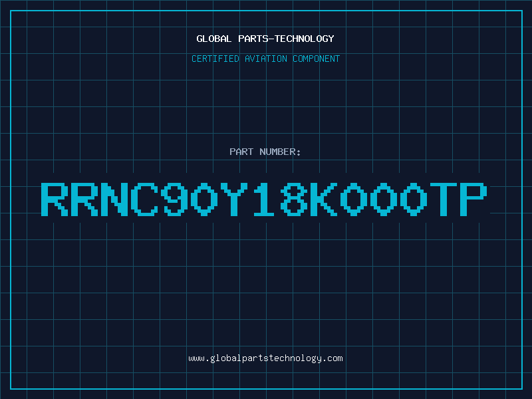
Task: Click the letter T in the part number
Action: tap(444, 199)
